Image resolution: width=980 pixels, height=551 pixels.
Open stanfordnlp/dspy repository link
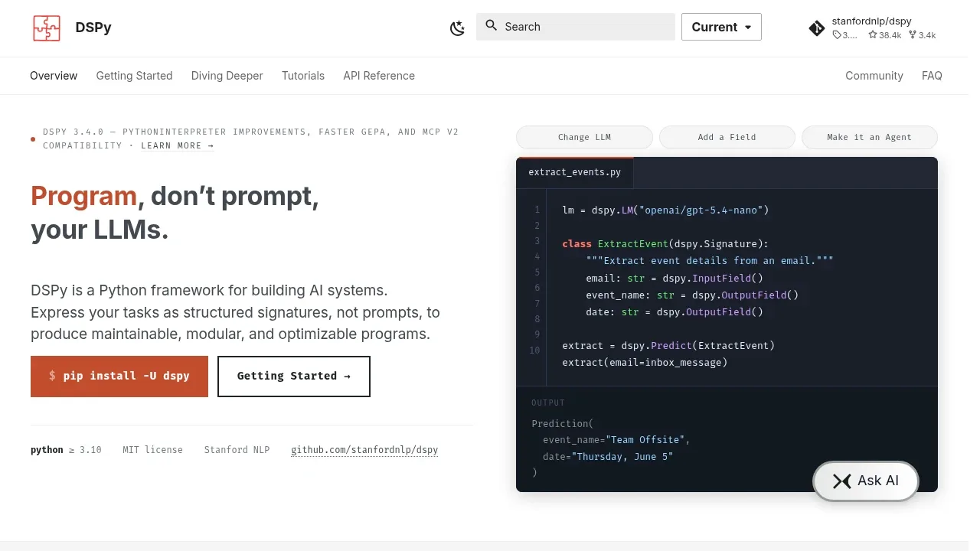point(871,21)
